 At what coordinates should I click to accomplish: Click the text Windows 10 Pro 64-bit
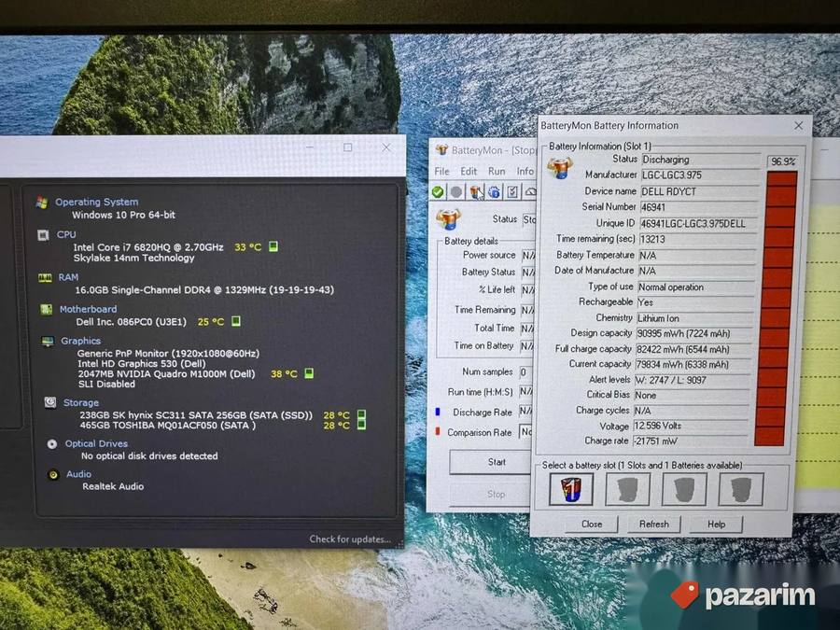click(124, 215)
